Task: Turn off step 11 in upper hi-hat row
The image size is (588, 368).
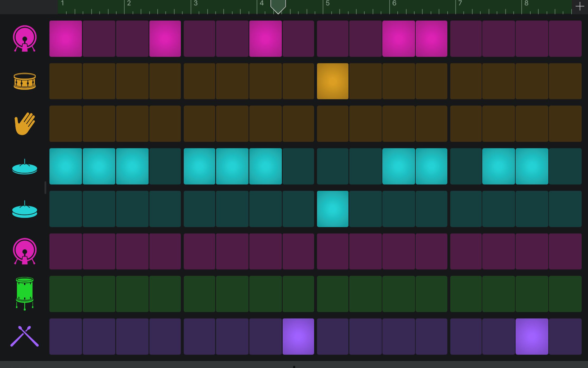Action: click(x=398, y=166)
